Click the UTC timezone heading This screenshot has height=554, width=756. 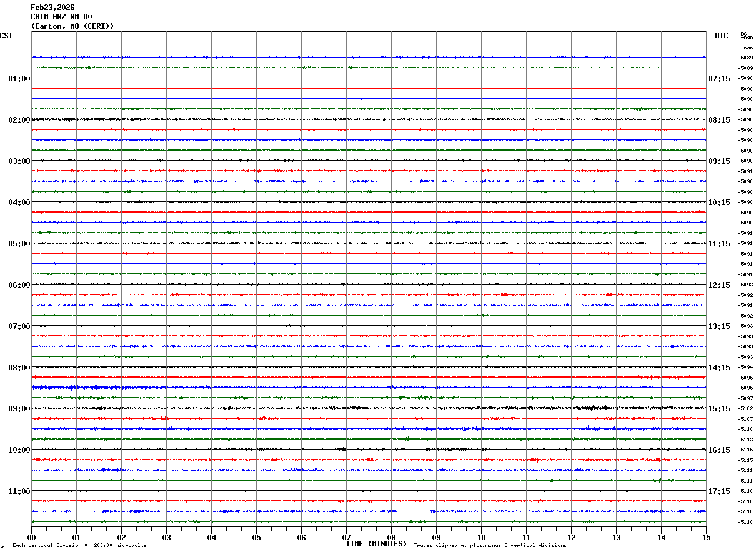pyautogui.click(x=722, y=36)
